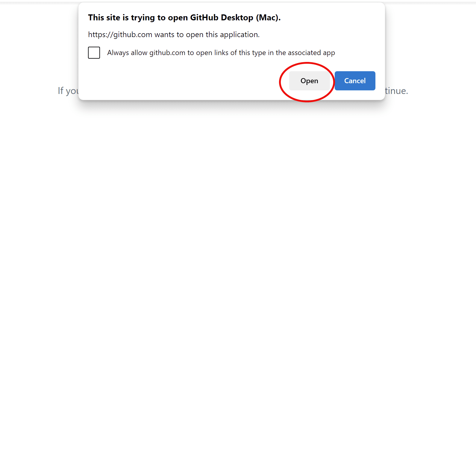Click the words 'associated app' in checkbox label
Image resolution: width=476 pixels, height=474 pixels.
point(311,53)
